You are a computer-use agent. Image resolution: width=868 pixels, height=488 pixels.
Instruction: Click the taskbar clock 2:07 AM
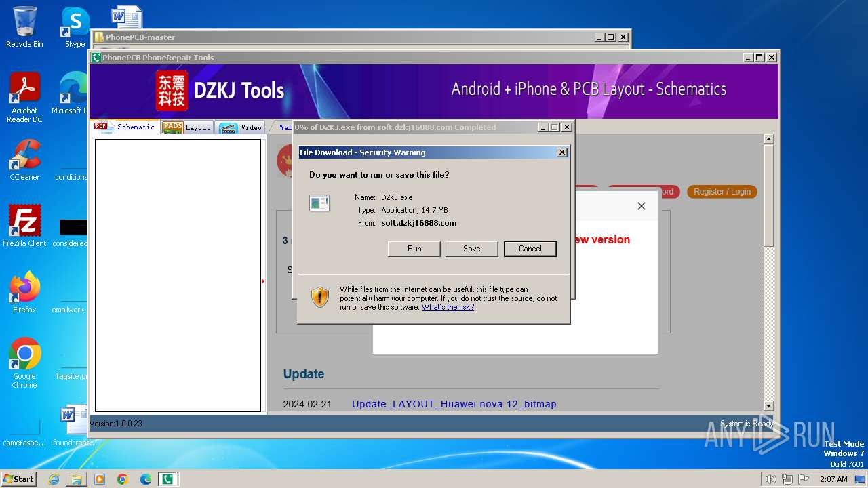(x=833, y=479)
